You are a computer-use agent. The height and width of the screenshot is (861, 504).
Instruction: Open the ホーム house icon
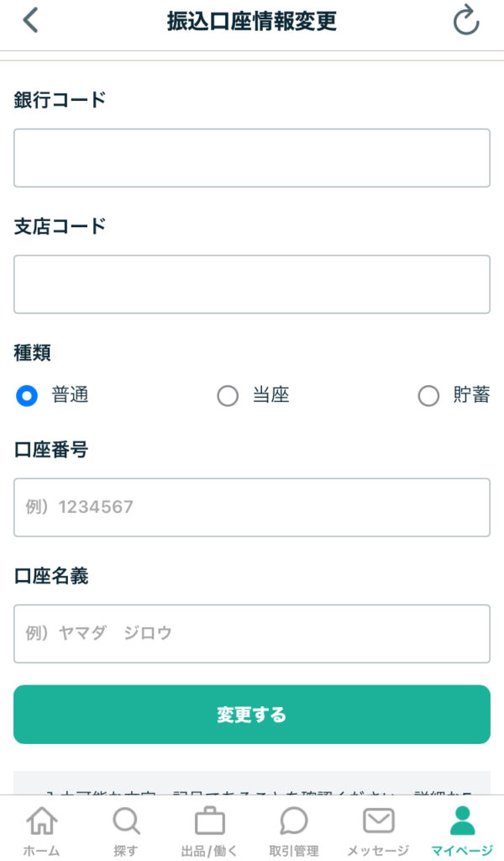point(41,821)
